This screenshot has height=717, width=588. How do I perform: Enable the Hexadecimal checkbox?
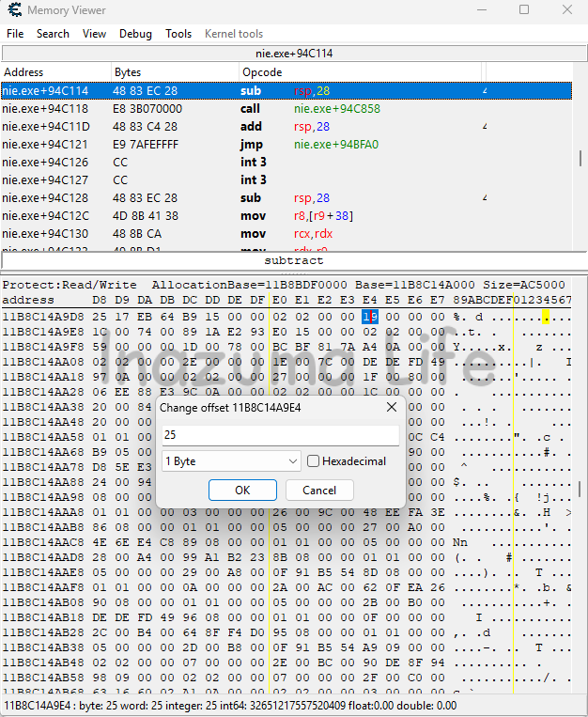pyautogui.click(x=313, y=460)
